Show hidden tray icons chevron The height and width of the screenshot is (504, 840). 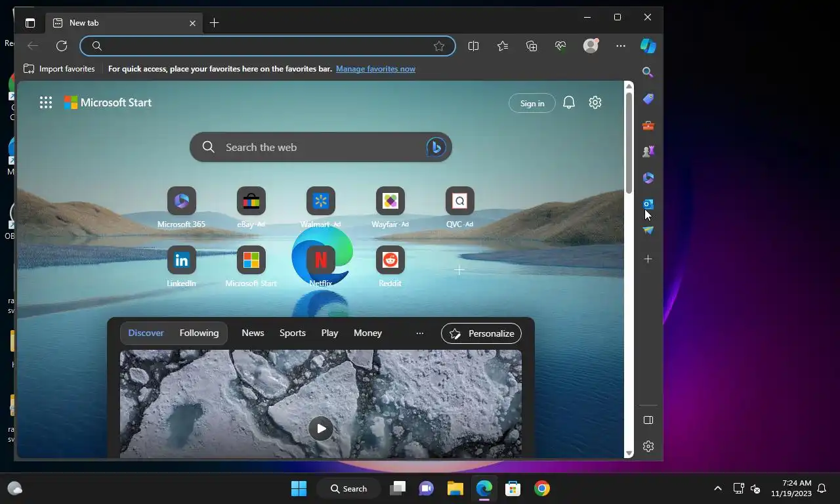[718, 488]
